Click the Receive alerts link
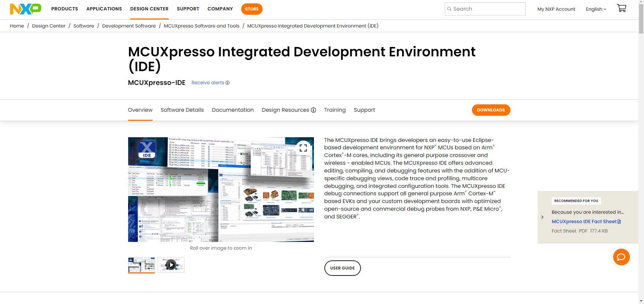The image size is (644, 304). click(208, 83)
